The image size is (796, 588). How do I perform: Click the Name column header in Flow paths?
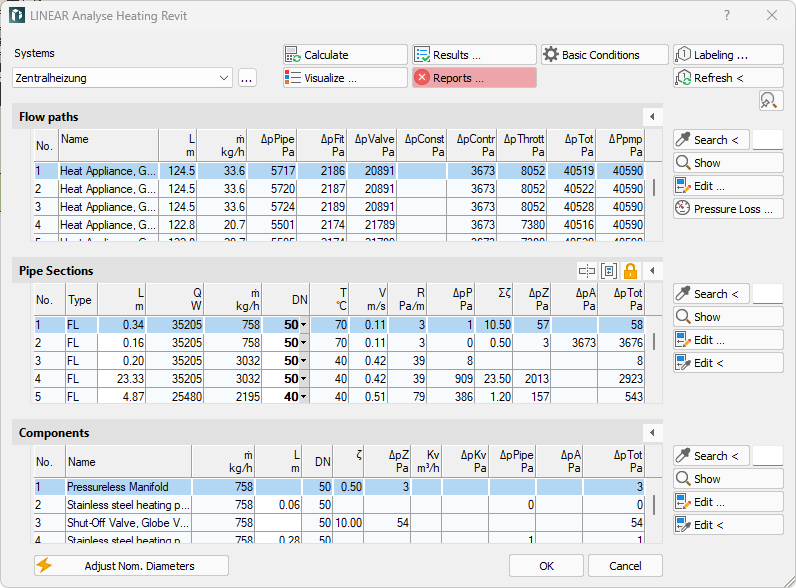109,145
